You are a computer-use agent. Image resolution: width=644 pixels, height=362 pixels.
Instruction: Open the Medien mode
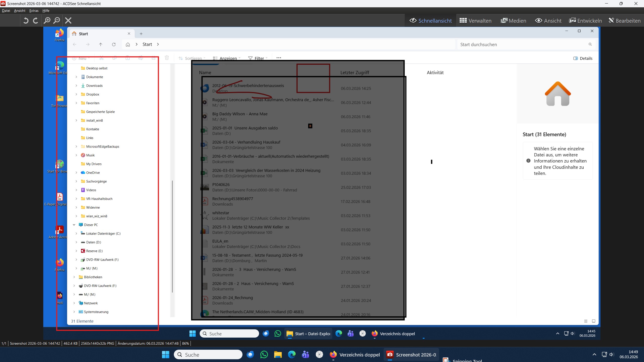[x=513, y=21]
